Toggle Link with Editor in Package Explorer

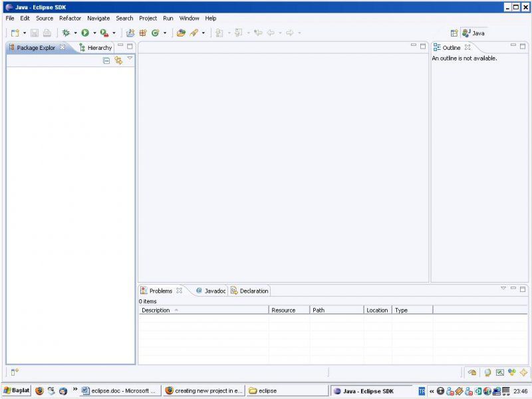click(118, 60)
